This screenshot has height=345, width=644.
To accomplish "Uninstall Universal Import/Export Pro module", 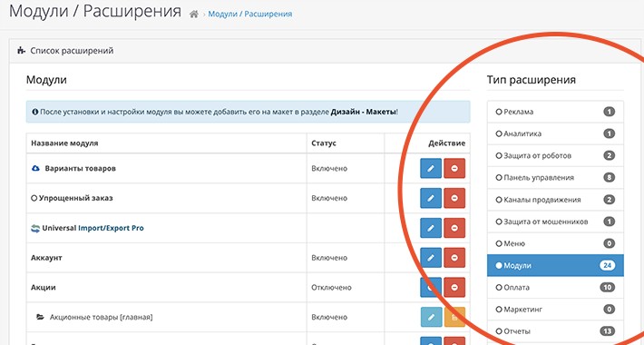I will pyautogui.click(x=454, y=228).
